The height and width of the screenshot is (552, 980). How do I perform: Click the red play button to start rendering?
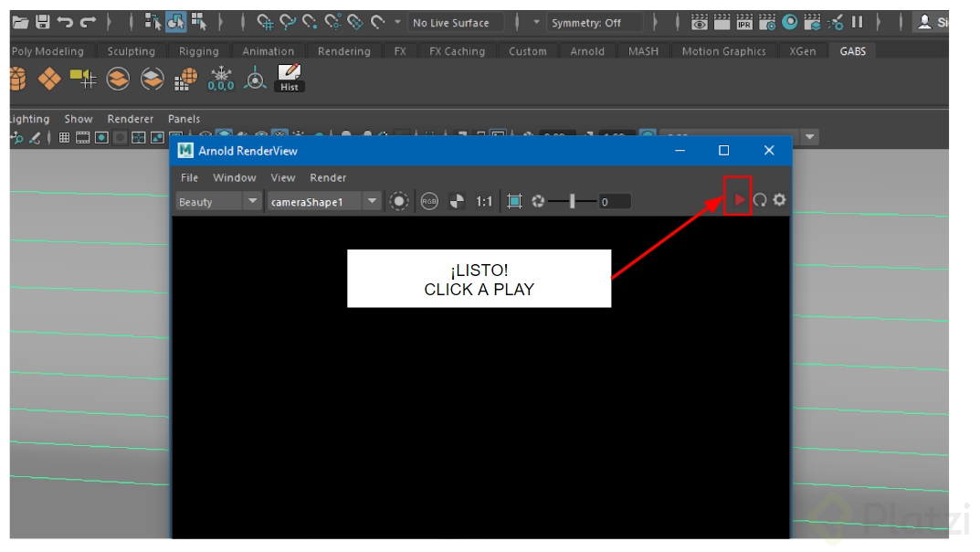pyautogui.click(x=739, y=199)
